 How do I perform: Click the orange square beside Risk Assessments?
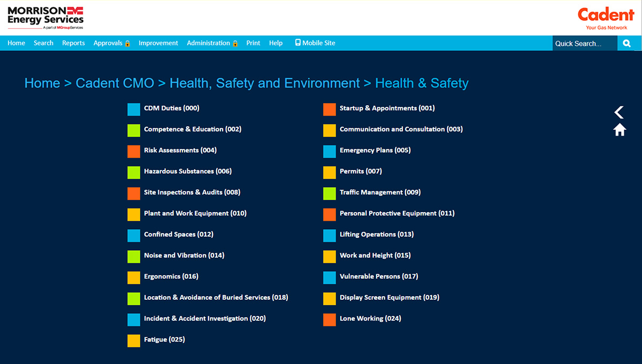click(134, 151)
